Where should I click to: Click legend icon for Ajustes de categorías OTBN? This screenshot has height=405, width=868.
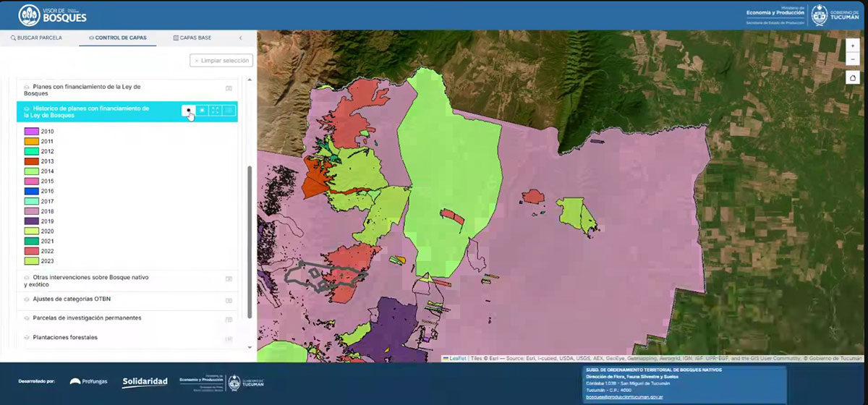click(x=229, y=301)
